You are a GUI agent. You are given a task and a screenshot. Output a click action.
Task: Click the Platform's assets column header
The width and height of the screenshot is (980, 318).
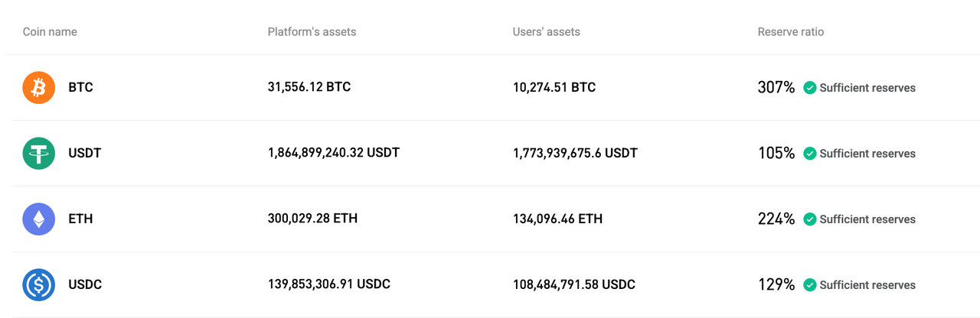click(x=312, y=32)
